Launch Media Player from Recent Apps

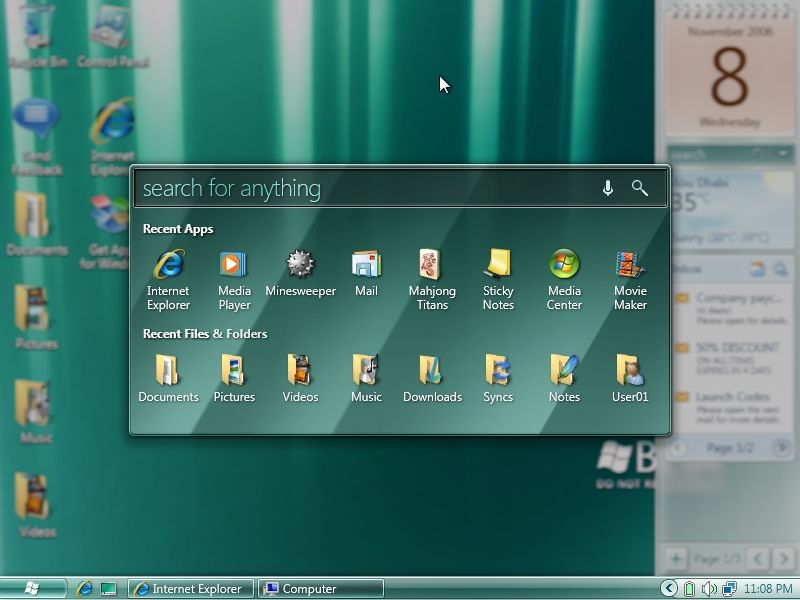click(234, 280)
